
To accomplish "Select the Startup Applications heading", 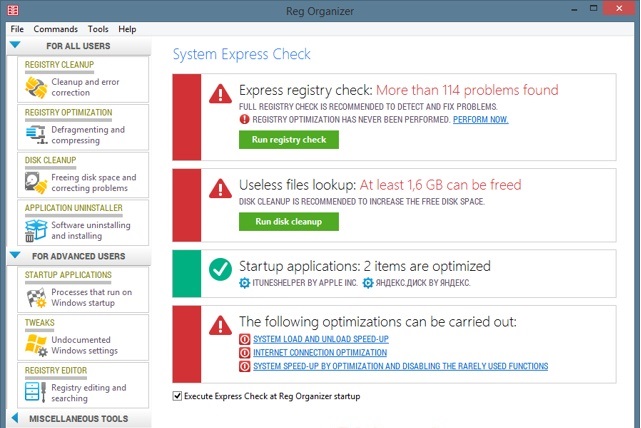I will pos(68,275).
